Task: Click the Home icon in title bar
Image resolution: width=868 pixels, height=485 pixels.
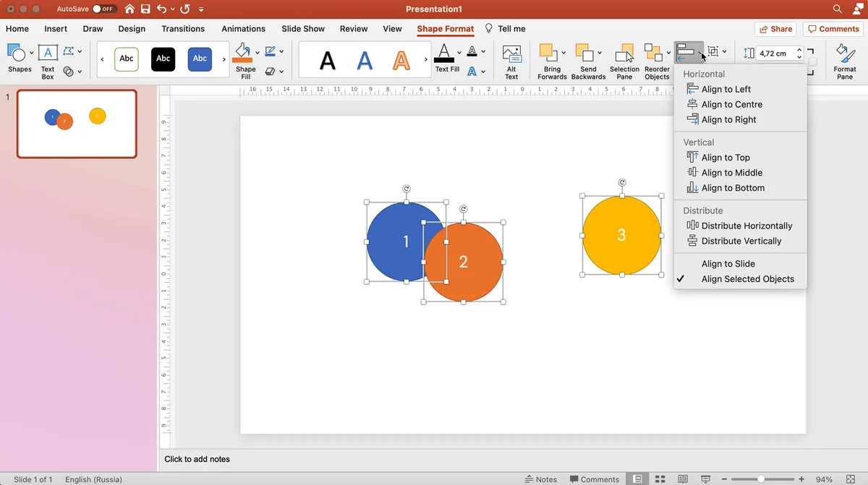Action: click(x=129, y=9)
